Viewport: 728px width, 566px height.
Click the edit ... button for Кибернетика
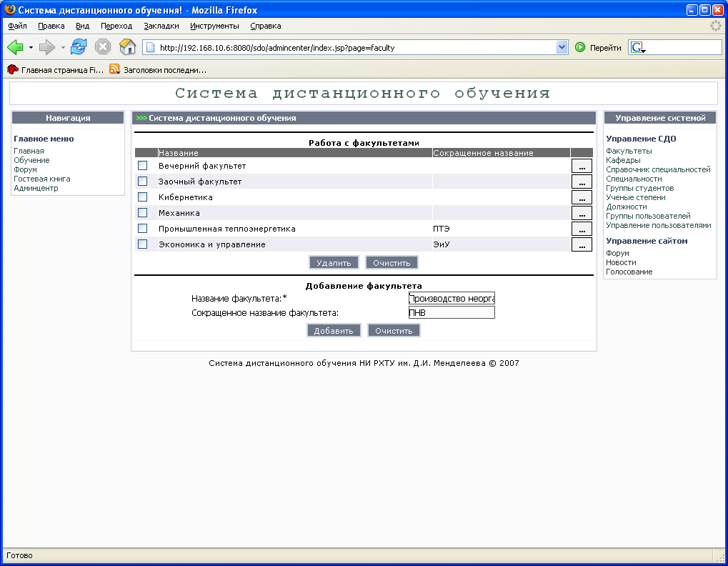click(x=582, y=197)
